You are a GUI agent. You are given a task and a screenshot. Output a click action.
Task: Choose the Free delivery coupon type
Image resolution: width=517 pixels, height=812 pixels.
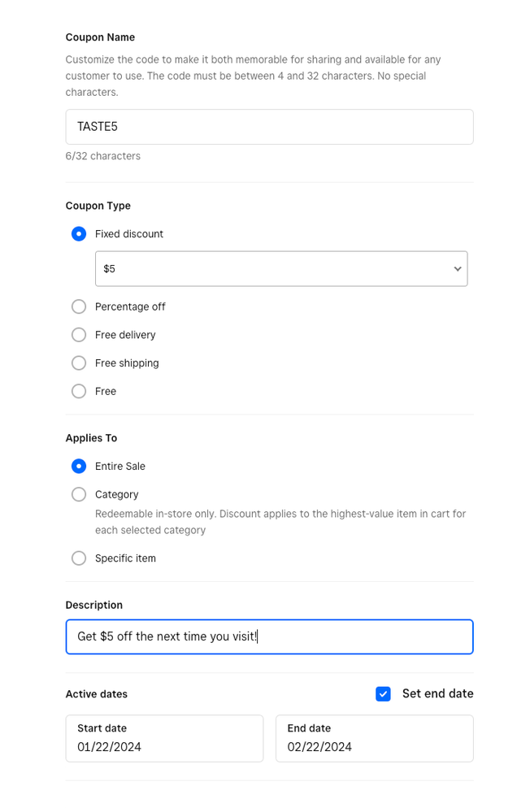click(x=79, y=335)
